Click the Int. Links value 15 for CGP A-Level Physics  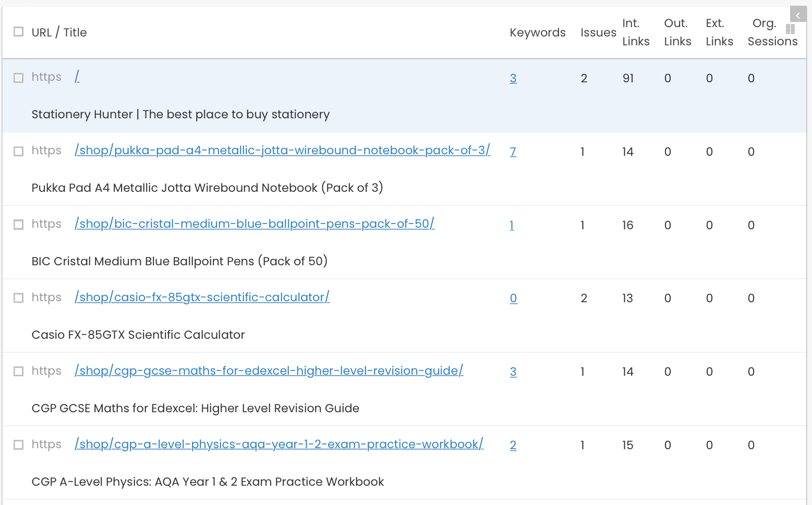click(628, 445)
